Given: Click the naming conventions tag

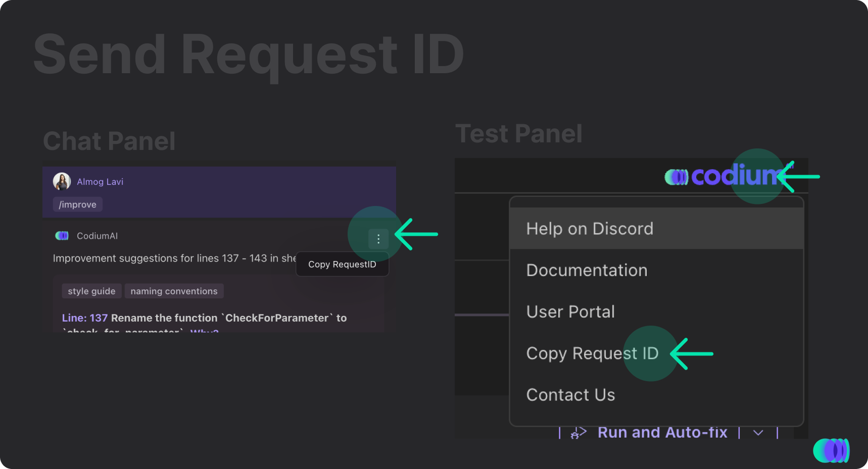Looking at the screenshot, I should coord(174,291).
